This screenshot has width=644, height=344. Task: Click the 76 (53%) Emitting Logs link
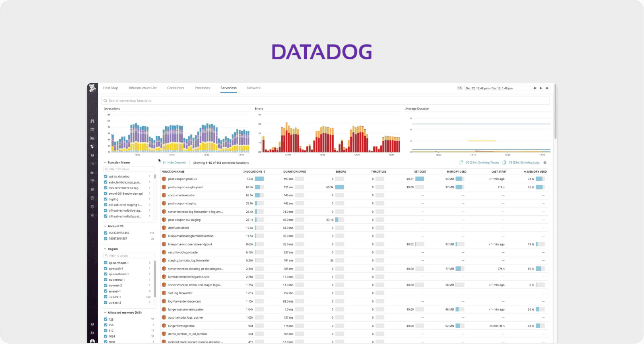pos(524,163)
